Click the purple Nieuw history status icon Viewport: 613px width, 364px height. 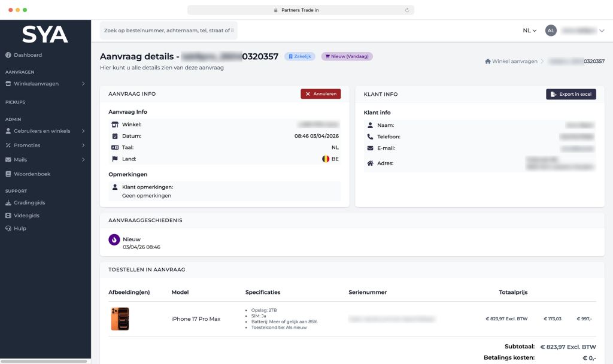click(x=114, y=239)
